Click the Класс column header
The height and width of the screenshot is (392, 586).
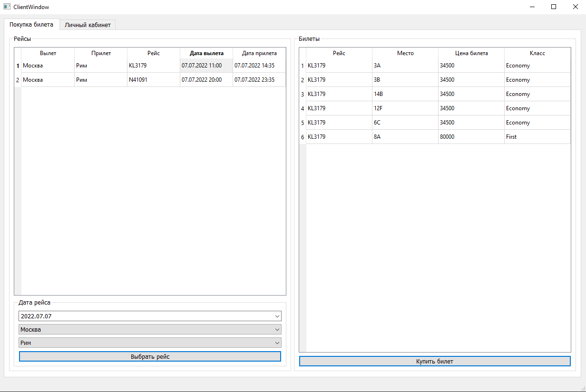point(537,53)
